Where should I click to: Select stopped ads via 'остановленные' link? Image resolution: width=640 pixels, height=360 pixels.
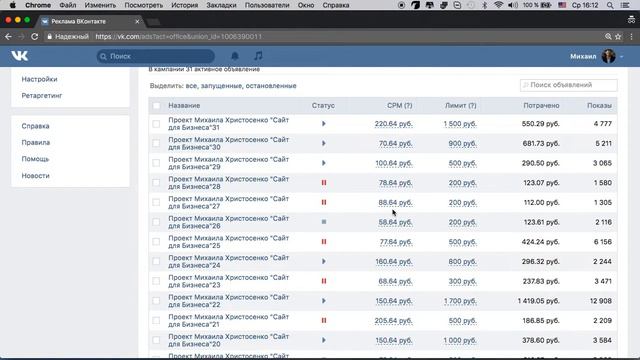pos(271,86)
